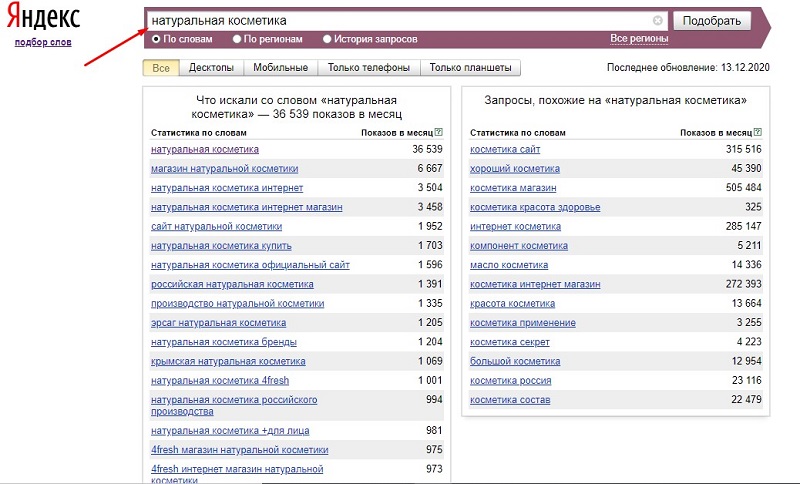Open help icon next to right 'Показов в месяц'
The width and height of the screenshot is (800, 484).
[x=758, y=133]
